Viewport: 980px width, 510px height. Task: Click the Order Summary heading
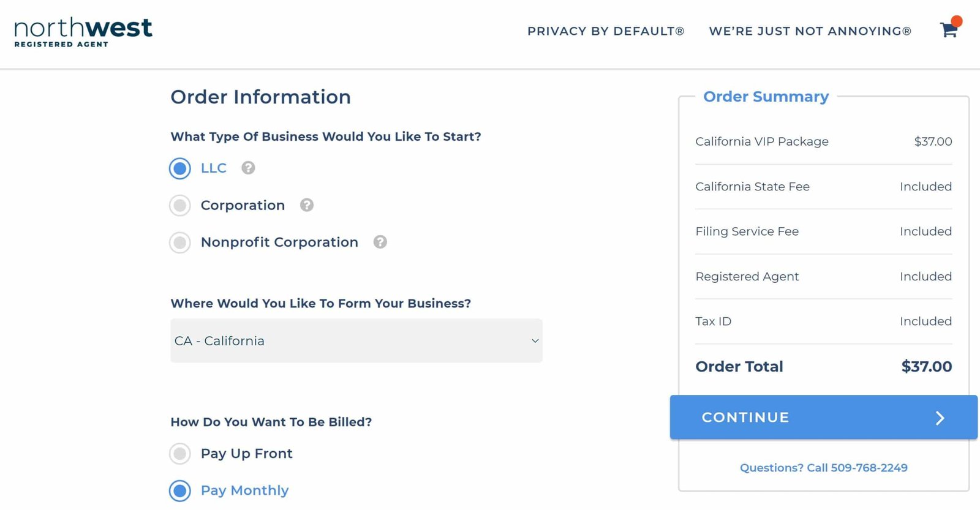click(x=766, y=97)
